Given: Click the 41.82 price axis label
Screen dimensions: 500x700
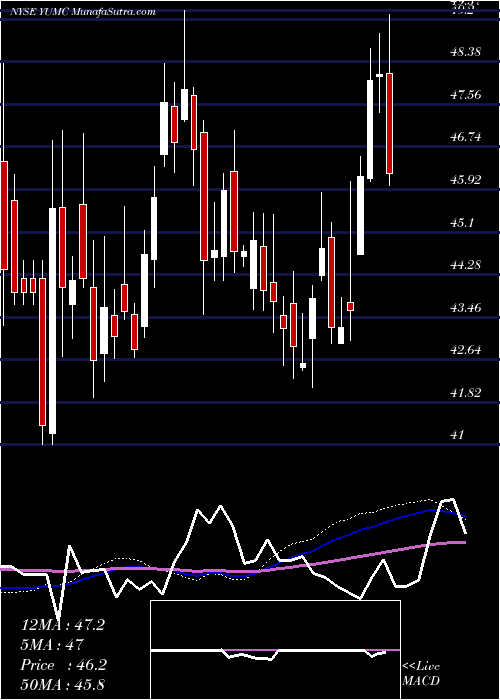Looking at the screenshot, I should click(x=465, y=393).
